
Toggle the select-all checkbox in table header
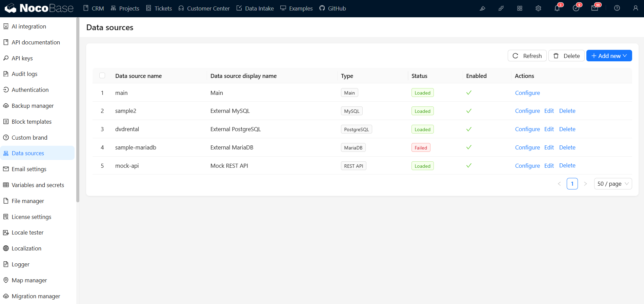click(102, 76)
